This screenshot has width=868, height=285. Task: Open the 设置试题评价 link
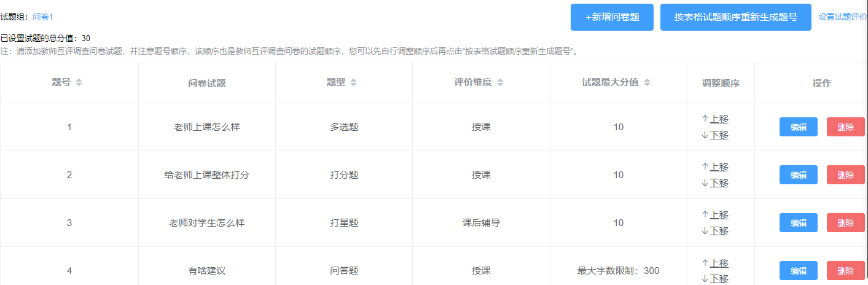843,17
